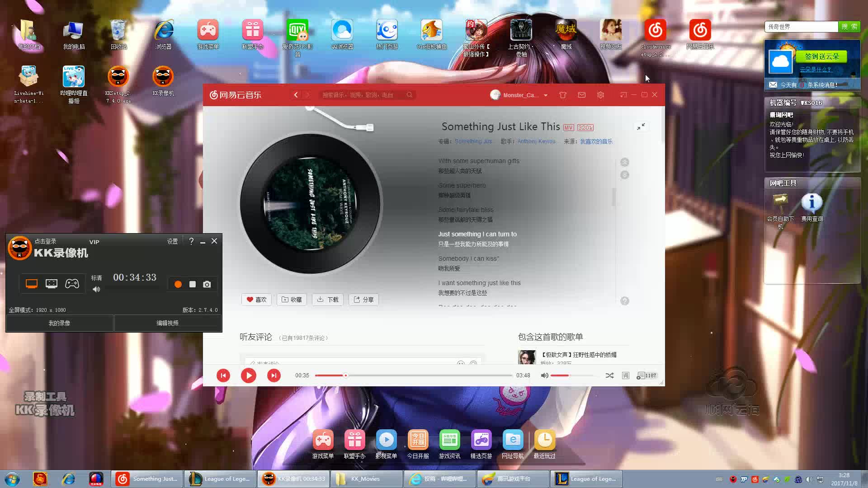Click 签到送云朵 green button

(821, 56)
